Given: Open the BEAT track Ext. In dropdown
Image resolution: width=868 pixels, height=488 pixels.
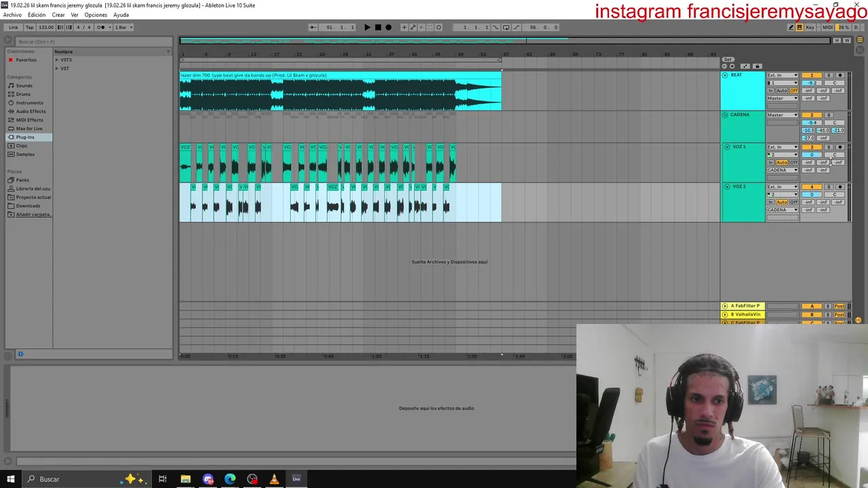Looking at the screenshot, I should pos(783,75).
